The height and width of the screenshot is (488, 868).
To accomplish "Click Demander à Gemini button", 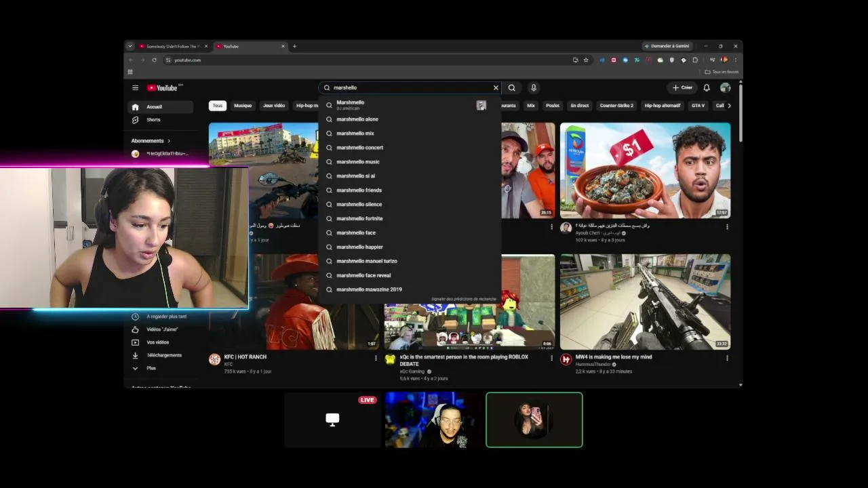I will [x=667, y=46].
